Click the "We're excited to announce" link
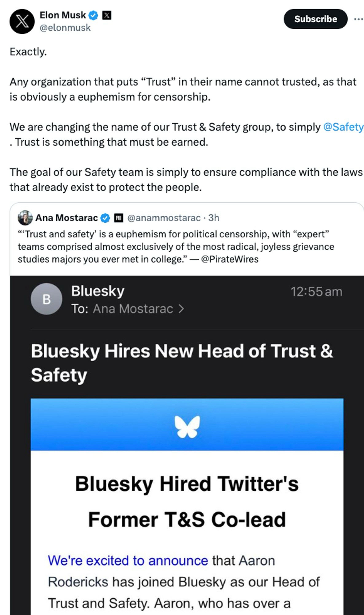 pos(128,561)
